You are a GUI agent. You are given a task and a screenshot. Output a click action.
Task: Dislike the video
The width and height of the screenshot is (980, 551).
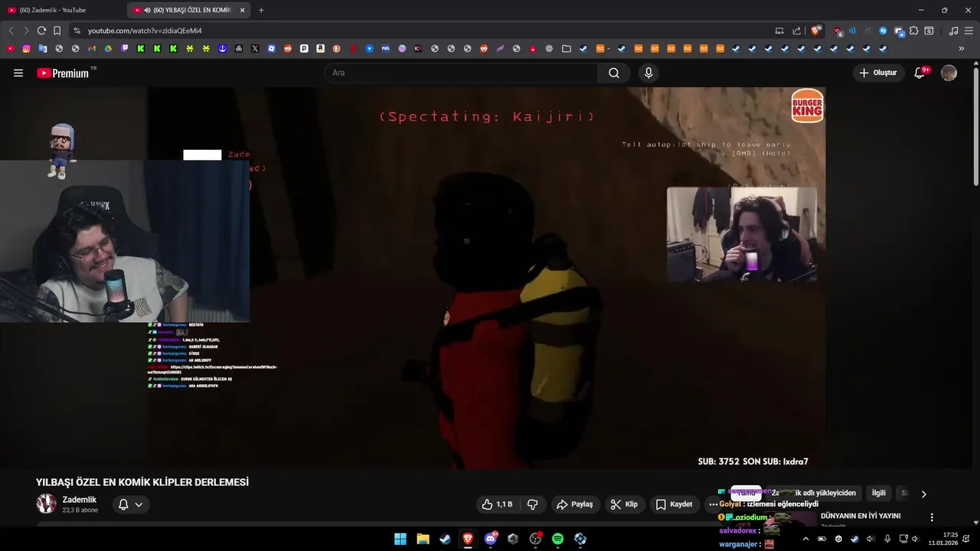pyautogui.click(x=533, y=504)
